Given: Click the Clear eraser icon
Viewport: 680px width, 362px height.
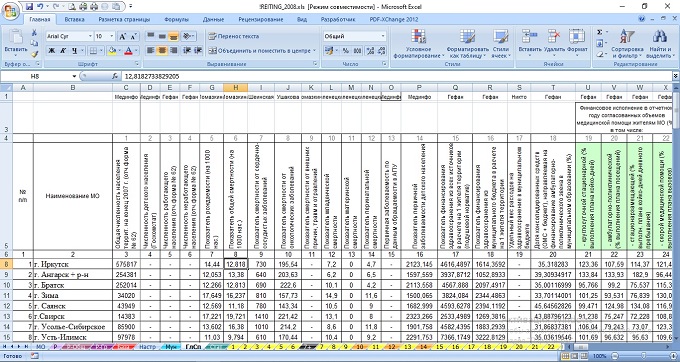Looking at the screenshot, I should [599, 54].
